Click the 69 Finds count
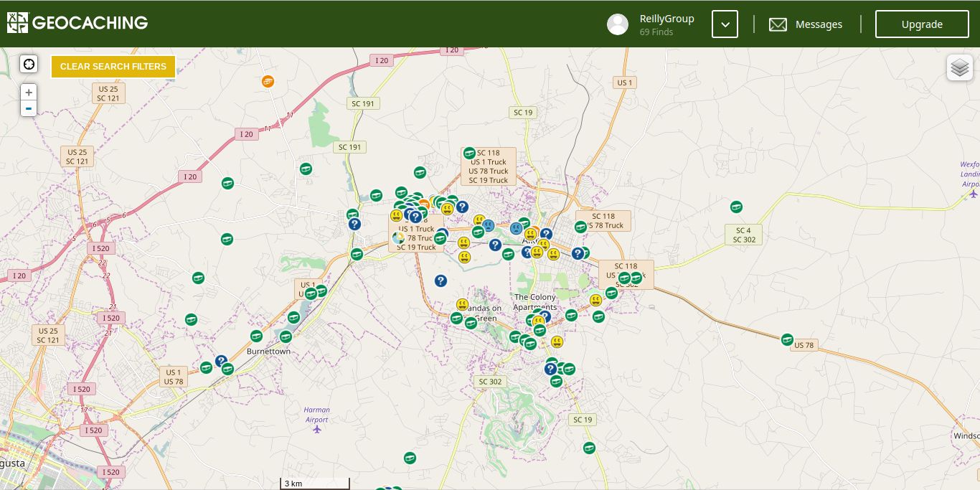This screenshot has width=980, height=490. 656,32
